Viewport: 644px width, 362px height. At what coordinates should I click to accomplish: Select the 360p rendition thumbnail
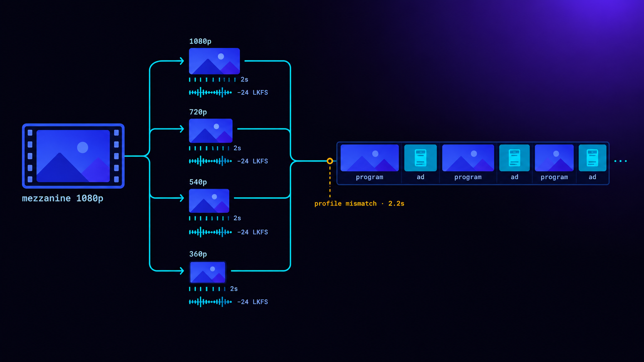208,272
